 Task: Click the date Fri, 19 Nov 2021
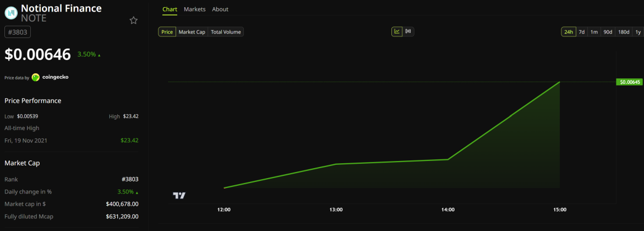pos(26,141)
